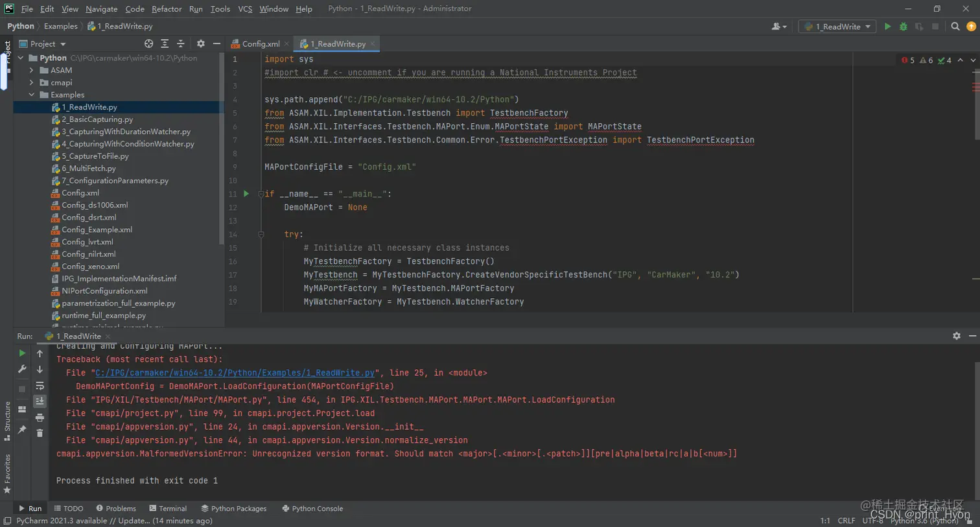Screen dimensions: 980x527
Task: Hide the Project tool window
Action: tap(216, 43)
